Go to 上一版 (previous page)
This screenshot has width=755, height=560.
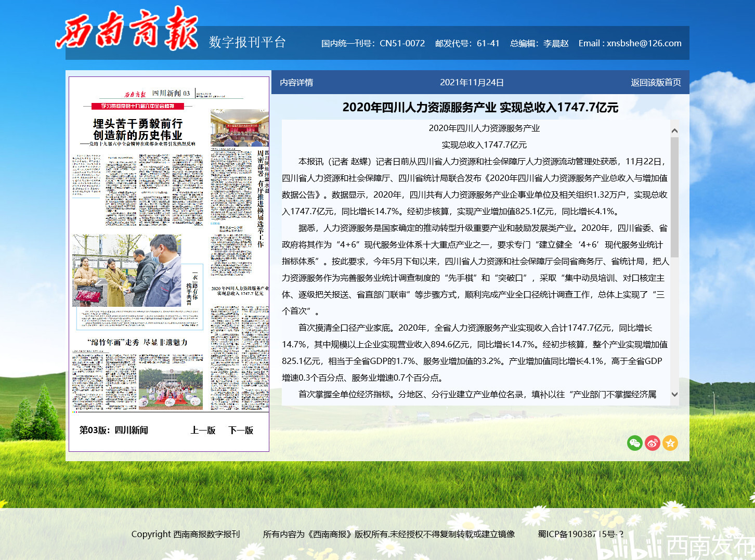tap(203, 430)
